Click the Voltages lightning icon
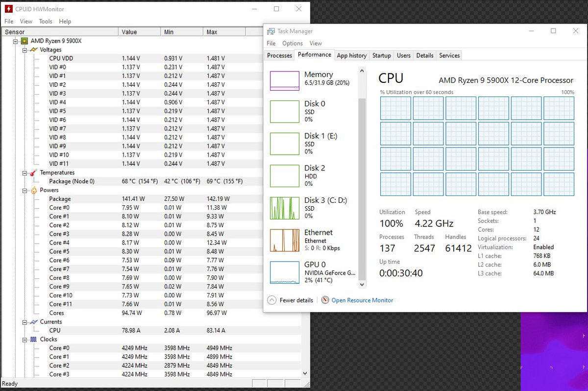 point(33,49)
